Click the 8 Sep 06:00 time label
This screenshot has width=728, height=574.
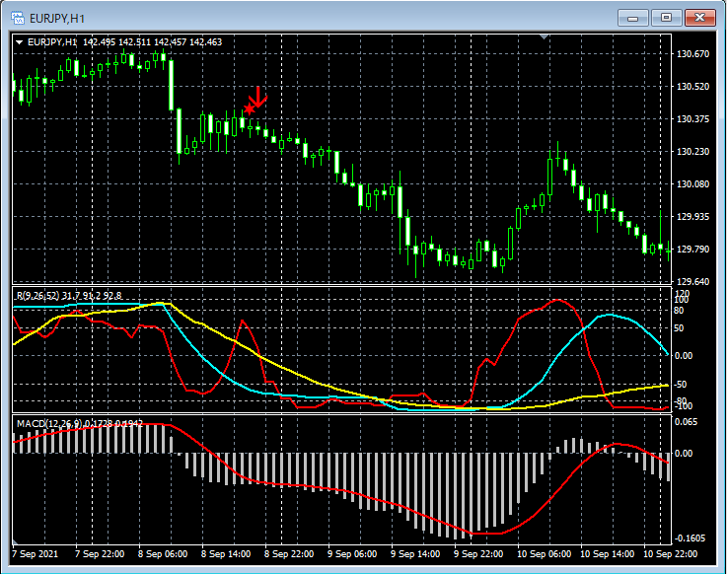point(163,554)
